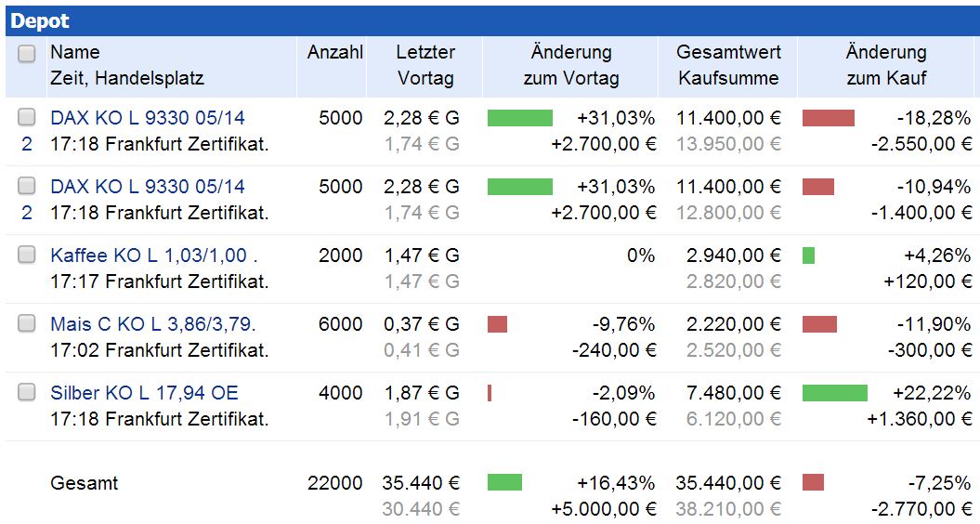Click the Depot panel title bar
This screenshot has width=980, height=524.
click(x=490, y=20)
